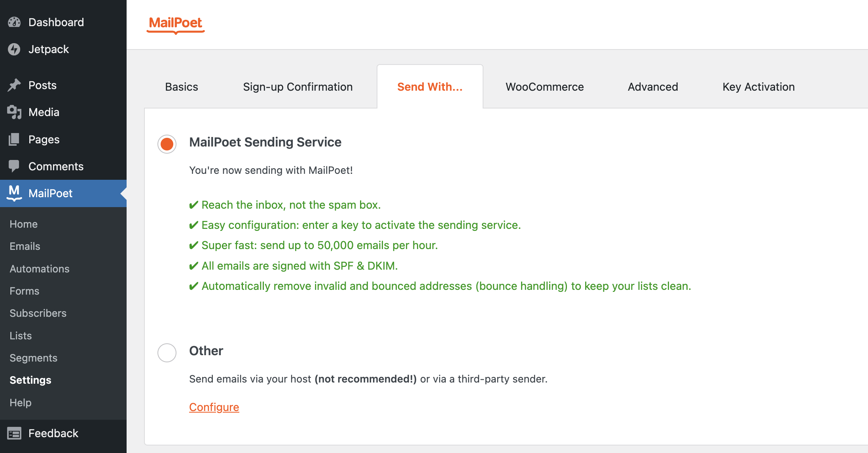Click the Comments speech bubble icon
The image size is (868, 453).
(x=14, y=166)
